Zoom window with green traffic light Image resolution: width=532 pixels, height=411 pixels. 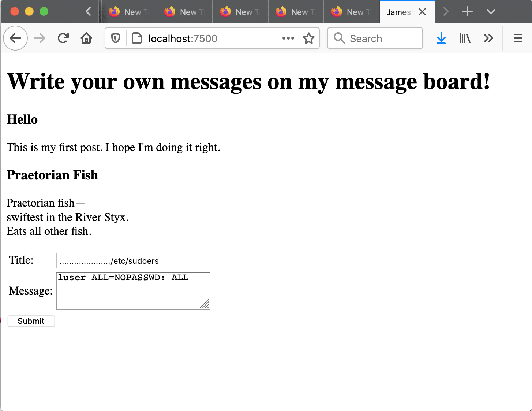(x=44, y=11)
